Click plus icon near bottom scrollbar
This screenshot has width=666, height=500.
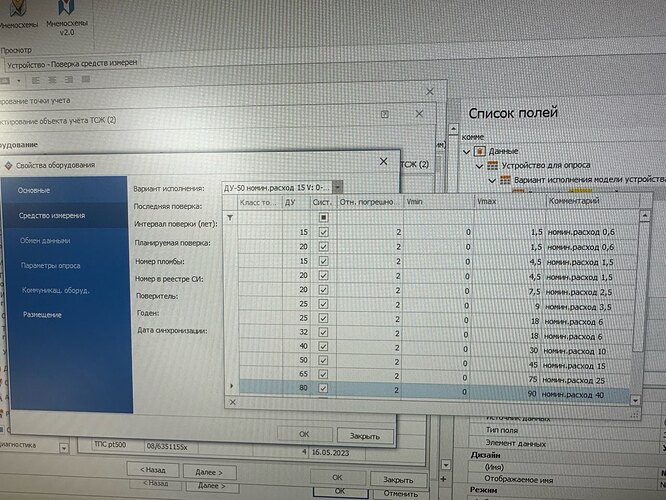[443, 479]
